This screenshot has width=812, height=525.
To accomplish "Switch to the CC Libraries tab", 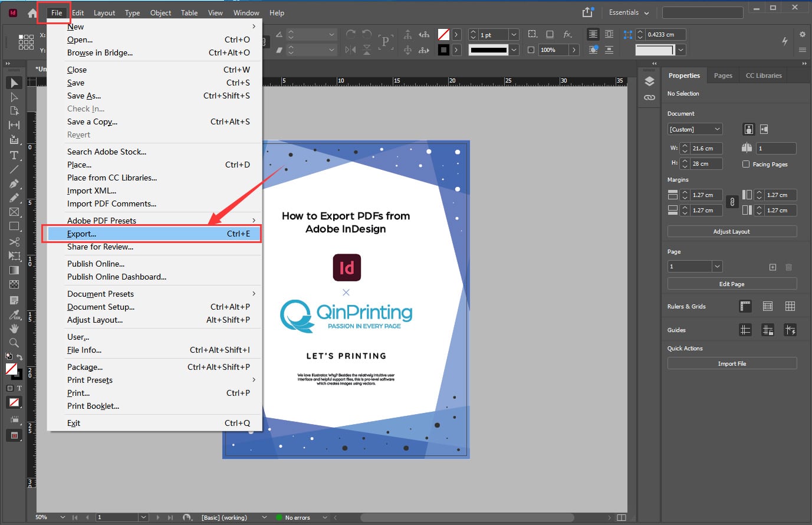I will tap(764, 76).
